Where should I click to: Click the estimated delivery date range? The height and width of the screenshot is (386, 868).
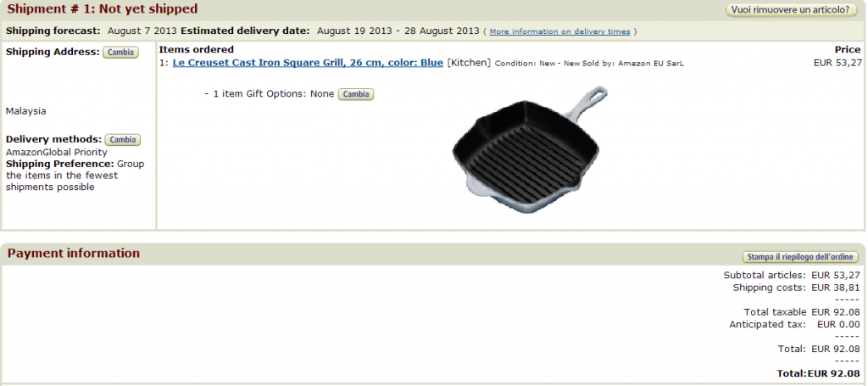[x=398, y=31]
